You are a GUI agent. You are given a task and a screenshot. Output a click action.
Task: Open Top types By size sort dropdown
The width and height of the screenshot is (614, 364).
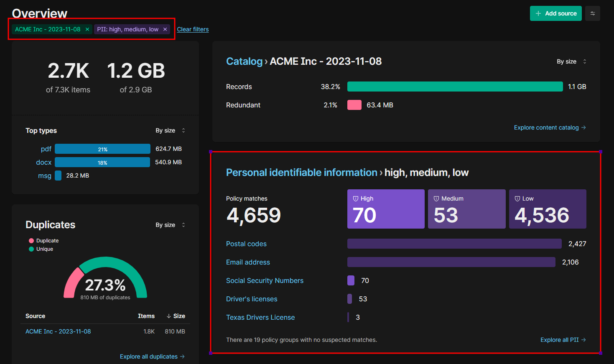[x=170, y=130]
